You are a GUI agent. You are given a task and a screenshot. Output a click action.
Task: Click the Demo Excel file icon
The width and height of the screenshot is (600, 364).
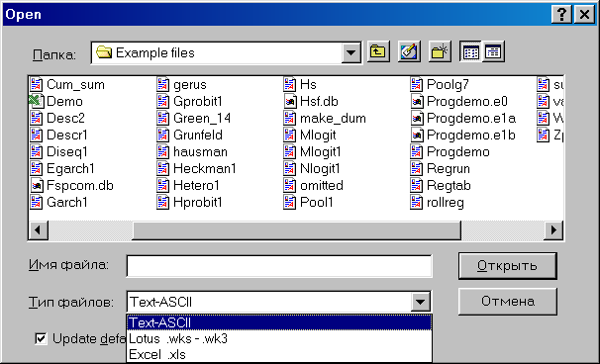click(x=36, y=101)
